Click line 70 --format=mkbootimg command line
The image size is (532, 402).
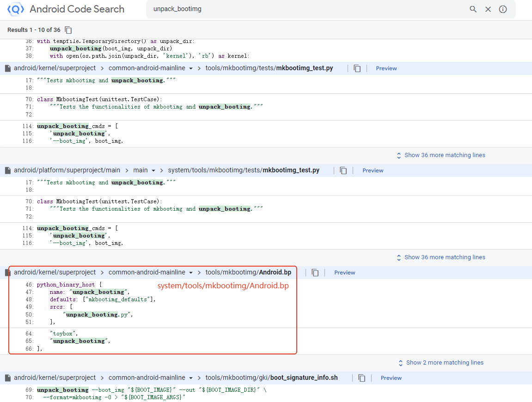coord(114,397)
